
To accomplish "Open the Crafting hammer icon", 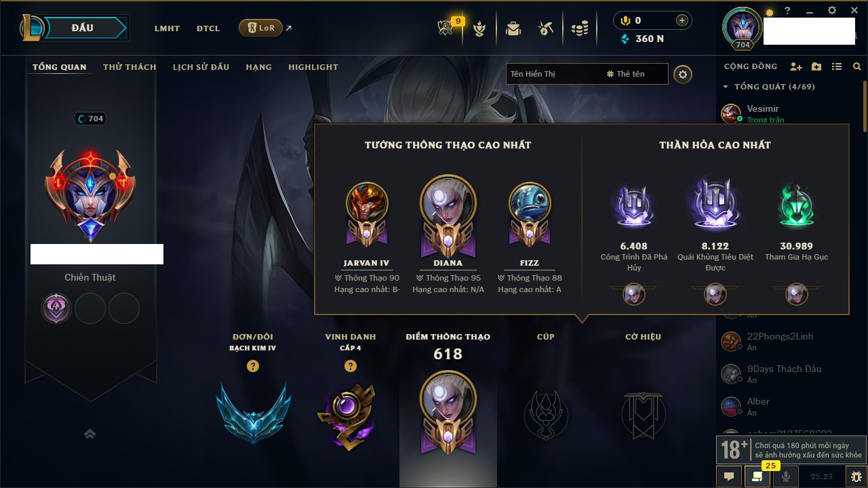I will 546,28.
